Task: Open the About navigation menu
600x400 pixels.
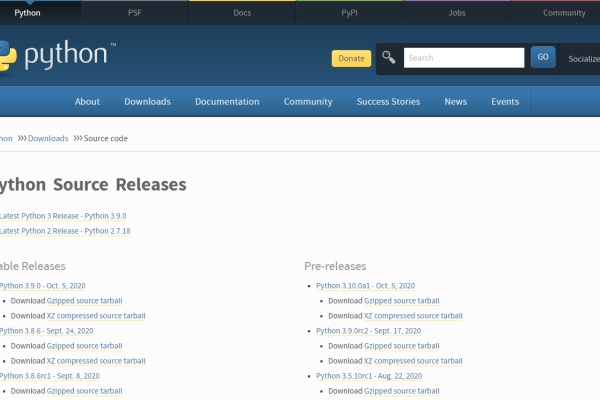Action: click(x=87, y=101)
